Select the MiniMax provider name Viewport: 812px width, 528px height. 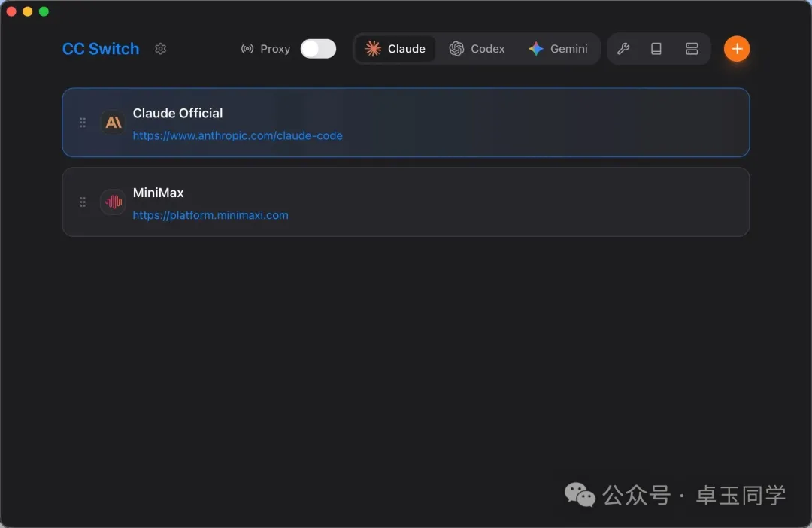(x=158, y=193)
